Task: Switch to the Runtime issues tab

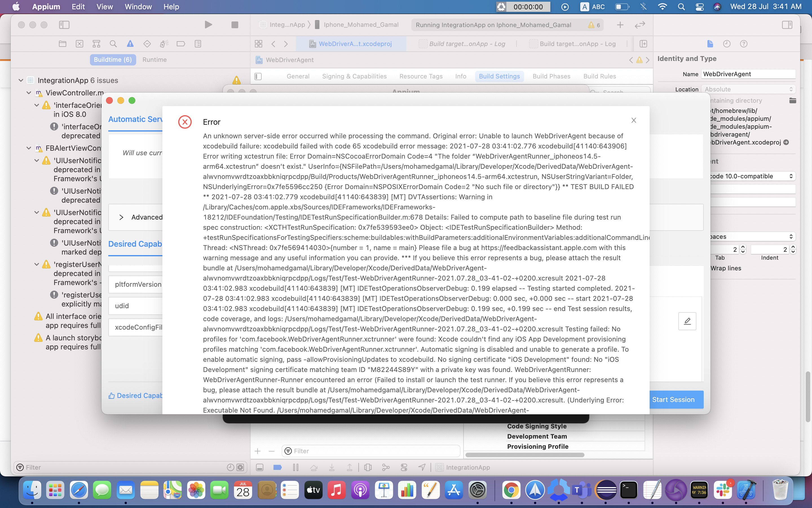Action: 154,60
